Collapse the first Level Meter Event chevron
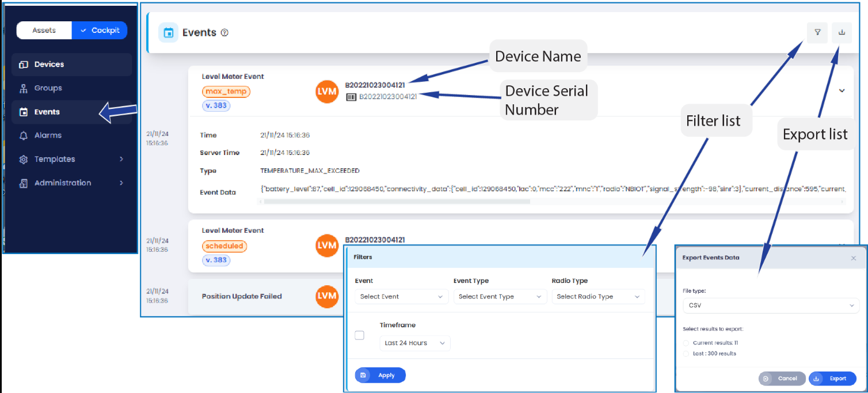868x393 pixels. (842, 91)
